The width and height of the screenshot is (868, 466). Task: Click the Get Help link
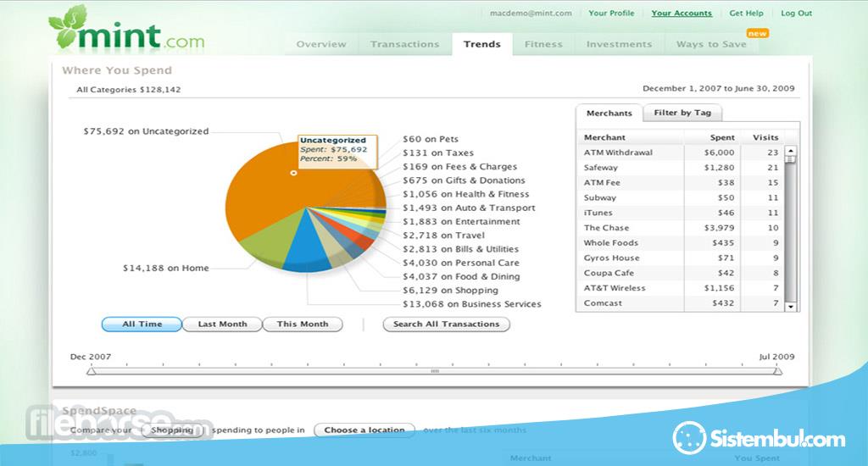pyautogui.click(x=746, y=14)
